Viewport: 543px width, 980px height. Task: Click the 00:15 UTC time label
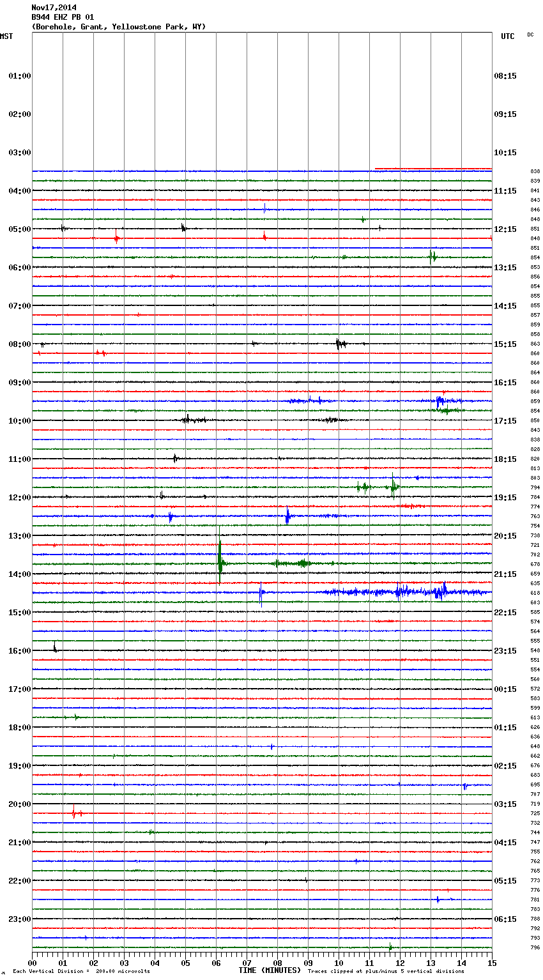(x=505, y=689)
